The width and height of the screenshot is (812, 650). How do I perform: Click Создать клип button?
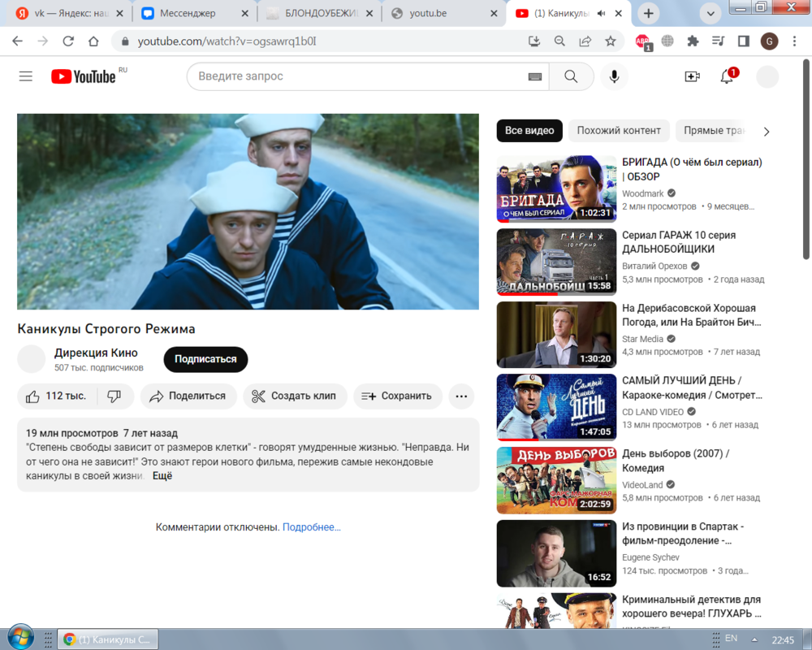coord(295,396)
